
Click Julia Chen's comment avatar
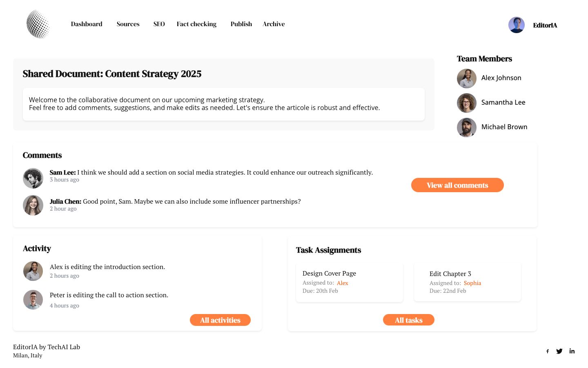click(x=33, y=205)
